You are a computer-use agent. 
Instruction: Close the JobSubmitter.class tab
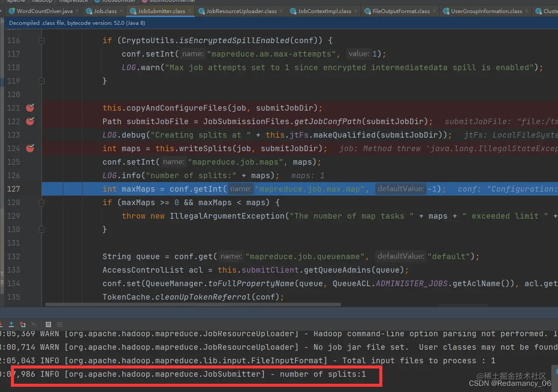(x=190, y=11)
